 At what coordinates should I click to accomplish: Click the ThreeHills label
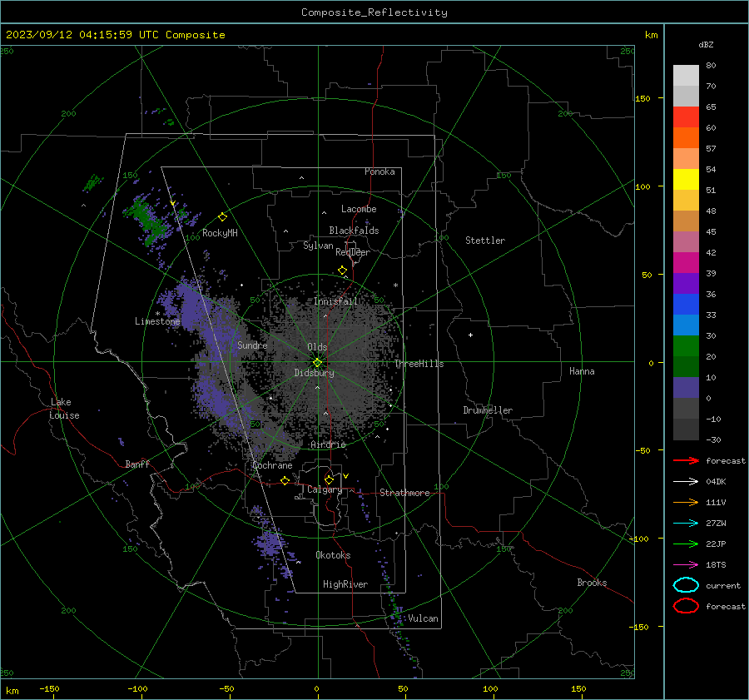pos(419,364)
